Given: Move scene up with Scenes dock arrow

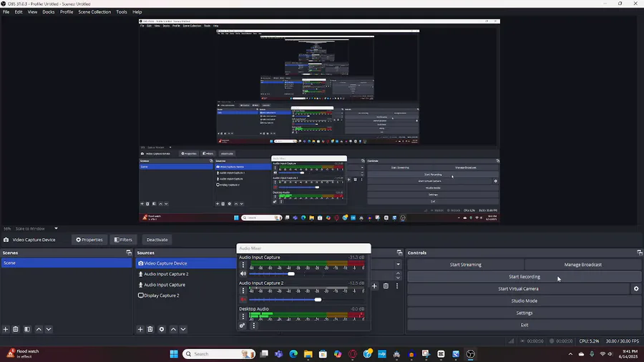Looking at the screenshot, I should click(x=39, y=329).
